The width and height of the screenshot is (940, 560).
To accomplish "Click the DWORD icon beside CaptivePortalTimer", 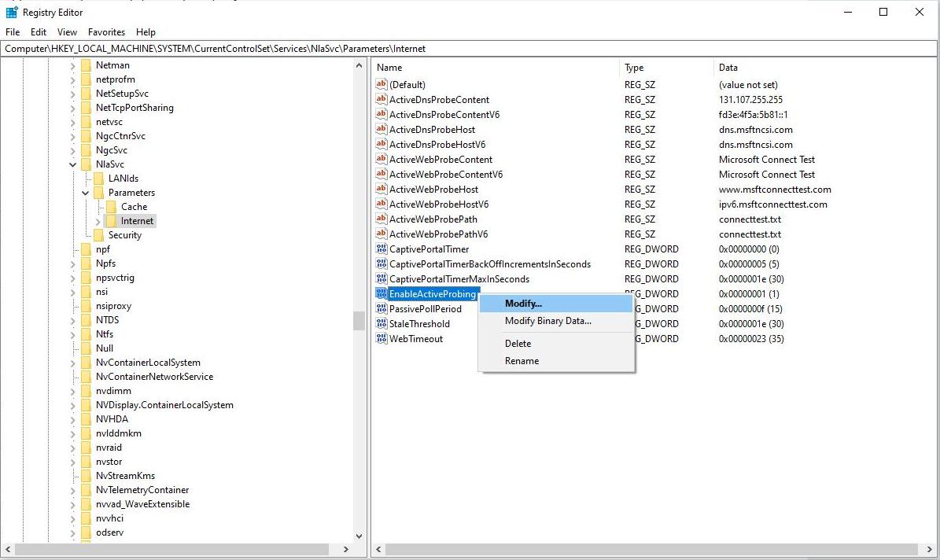I will 382,249.
